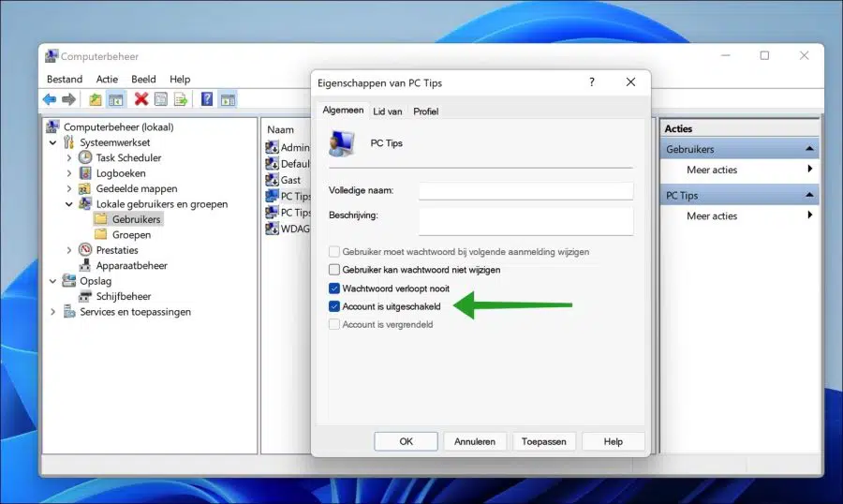Toggle 'Gebruiker kan wachtwoord niet wijzigen' checkbox
This screenshot has width=843, height=504.
click(x=334, y=270)
